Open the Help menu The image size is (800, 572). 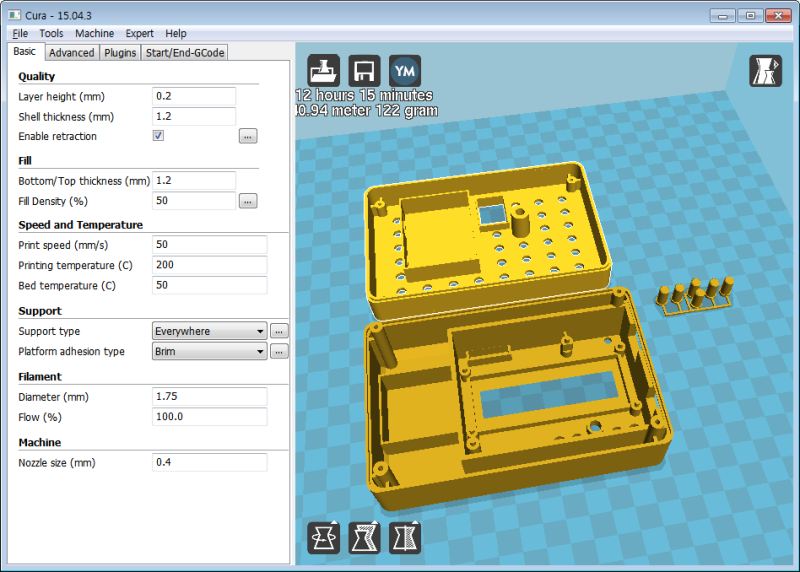(176, 33)
